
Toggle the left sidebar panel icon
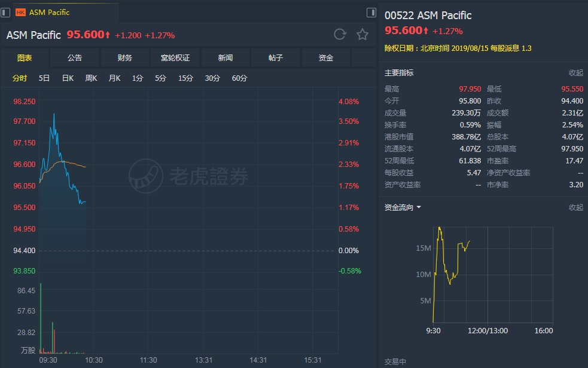pos(5,12)
